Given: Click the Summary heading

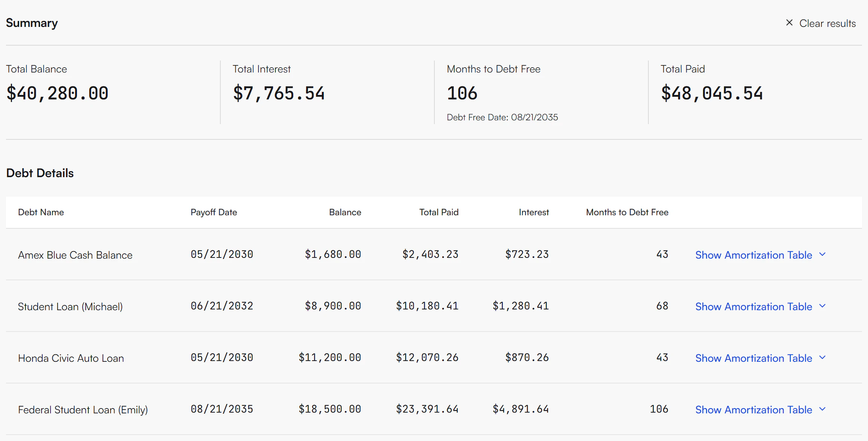Looking at the screenshot, I should pyautogui.click(x=32, y=23).
